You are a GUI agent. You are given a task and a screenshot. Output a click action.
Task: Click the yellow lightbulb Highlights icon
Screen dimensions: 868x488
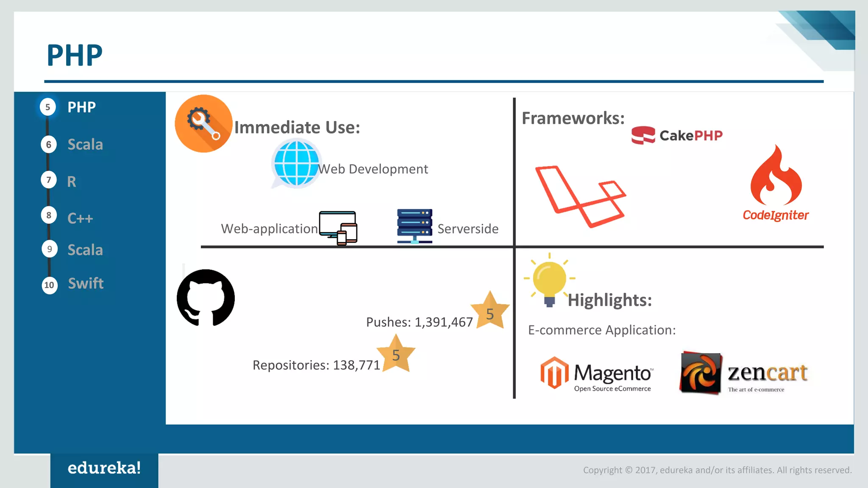click(549, 280)
